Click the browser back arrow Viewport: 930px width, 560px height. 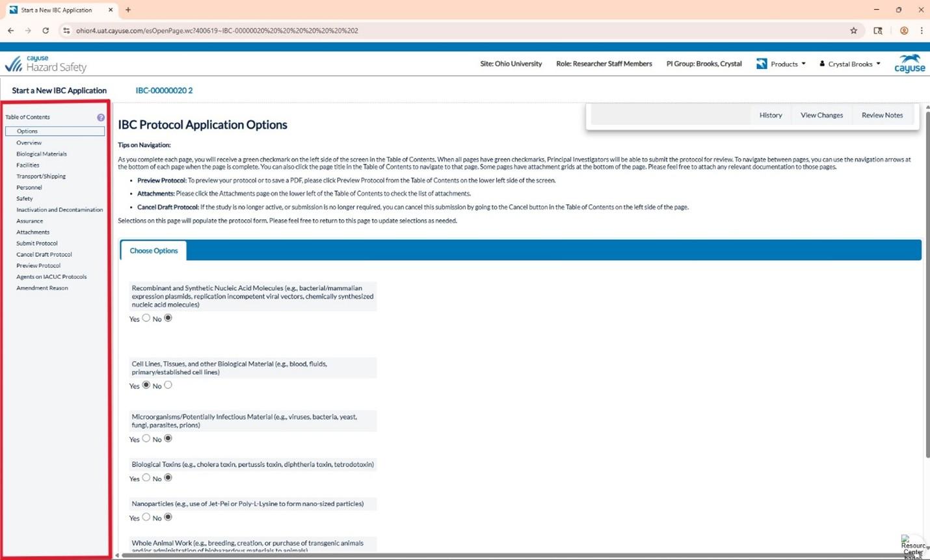(10, 31)
